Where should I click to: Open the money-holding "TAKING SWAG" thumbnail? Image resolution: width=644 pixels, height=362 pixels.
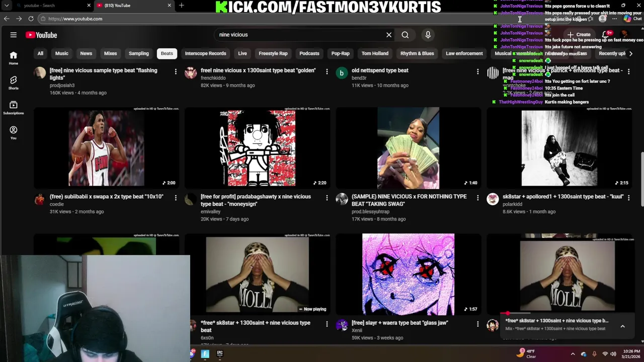pos(408,147)
